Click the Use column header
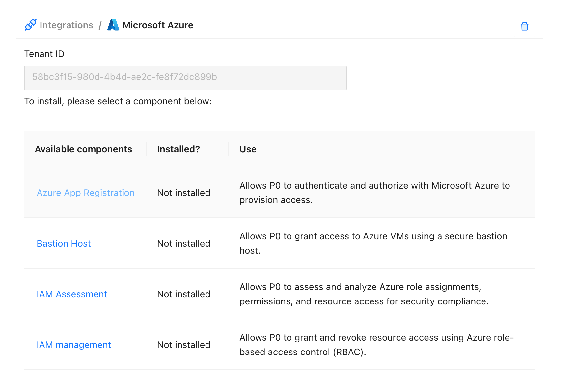The image size is (578, 392). 248,149
